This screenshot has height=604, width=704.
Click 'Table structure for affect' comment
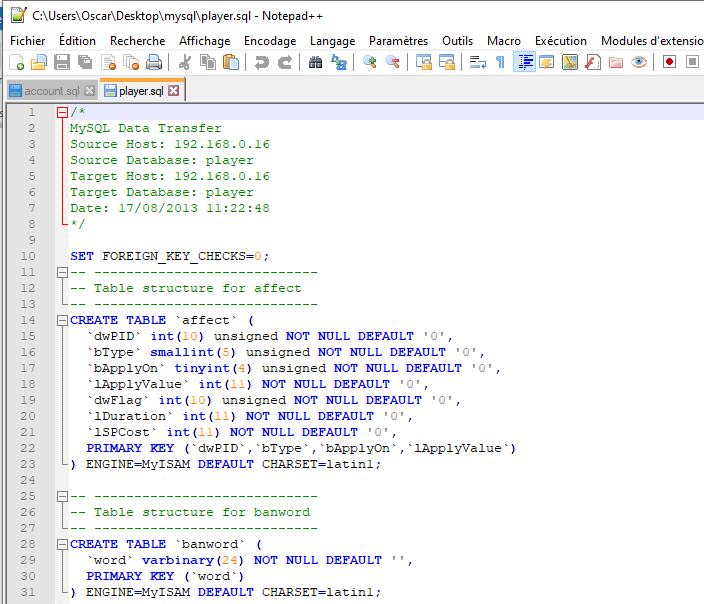tap(198, 288)
